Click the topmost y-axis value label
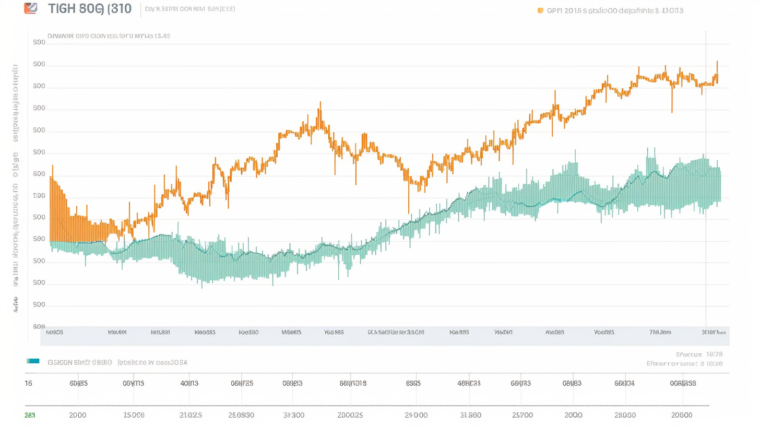This screenshot has height=426, width=760. pyautogui.click(x=40, y=43)
